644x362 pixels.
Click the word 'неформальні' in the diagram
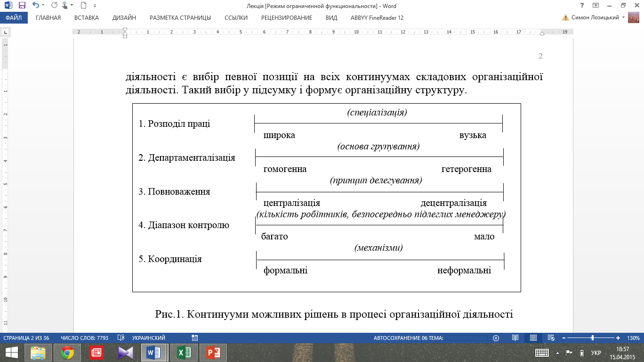click(464, 271)
